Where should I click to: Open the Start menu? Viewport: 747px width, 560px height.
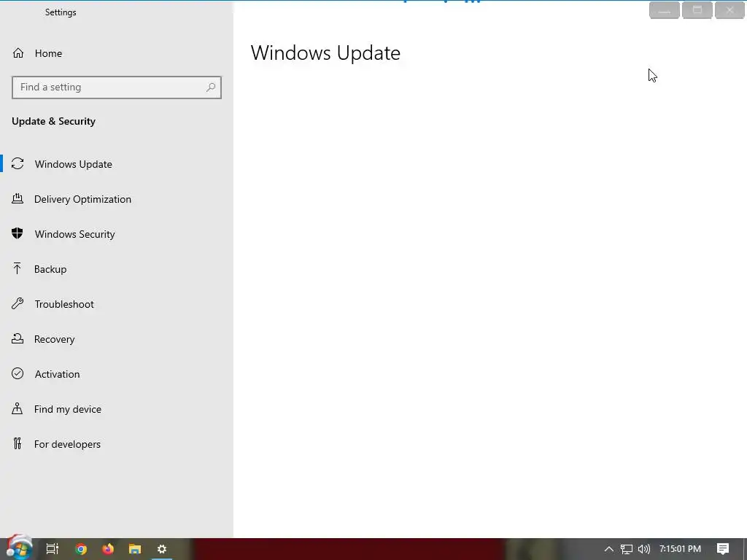point(19,548)
